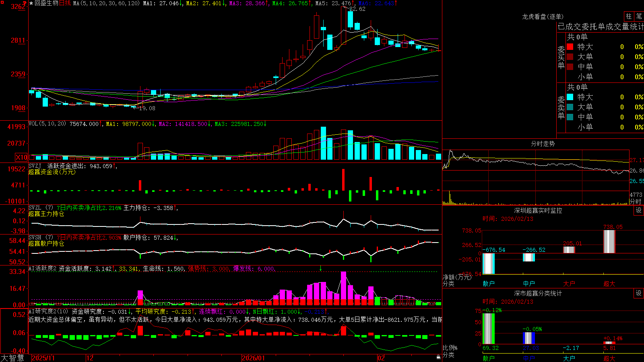
Task: Click the red question-mark icon above 3262
Action: coord(25,4)
